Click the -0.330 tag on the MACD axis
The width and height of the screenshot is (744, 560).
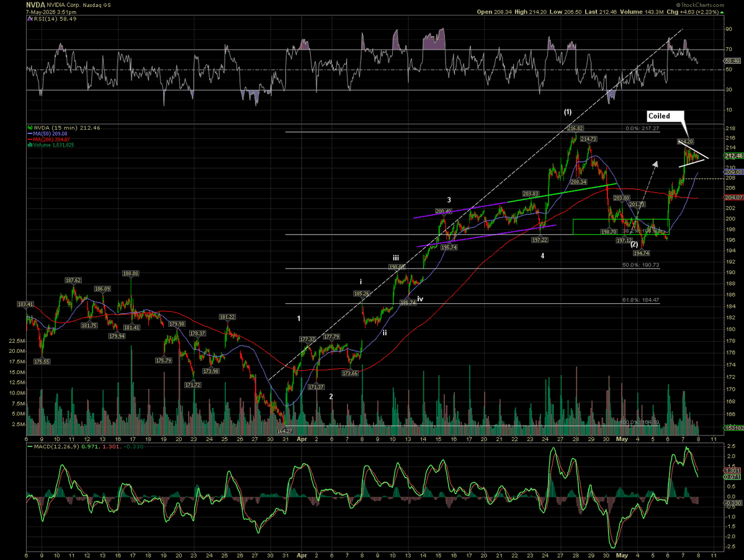[733, 502]
